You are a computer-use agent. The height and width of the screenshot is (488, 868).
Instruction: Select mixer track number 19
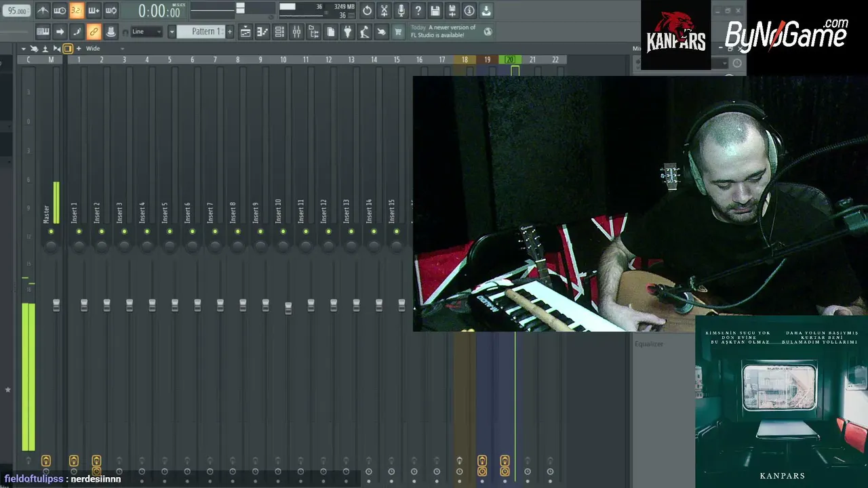tap(487, 60)
